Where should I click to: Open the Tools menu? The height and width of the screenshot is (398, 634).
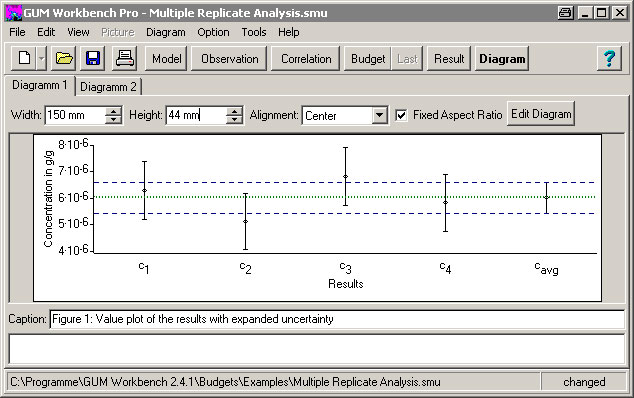tap(254, 32)
